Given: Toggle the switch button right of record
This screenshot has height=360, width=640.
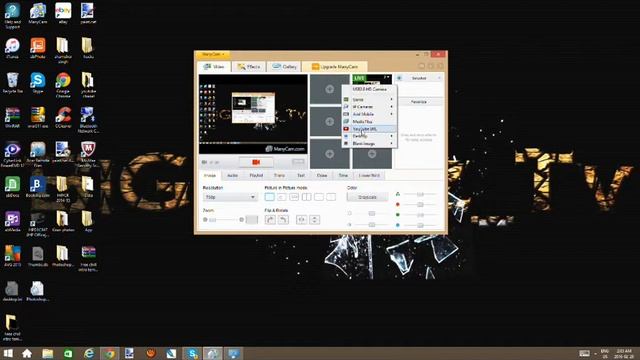Looking at the screenshot, I should (298, 162).
